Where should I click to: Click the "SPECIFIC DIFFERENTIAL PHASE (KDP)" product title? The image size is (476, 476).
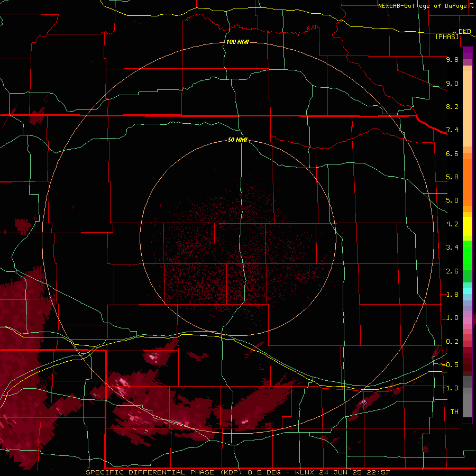pos(163,472)
